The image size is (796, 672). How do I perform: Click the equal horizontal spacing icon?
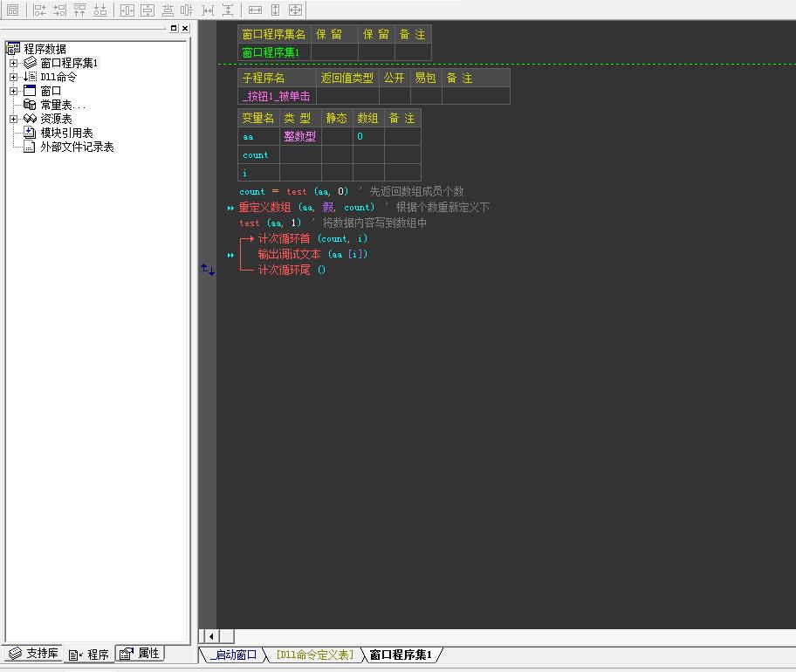pos(208,10)
